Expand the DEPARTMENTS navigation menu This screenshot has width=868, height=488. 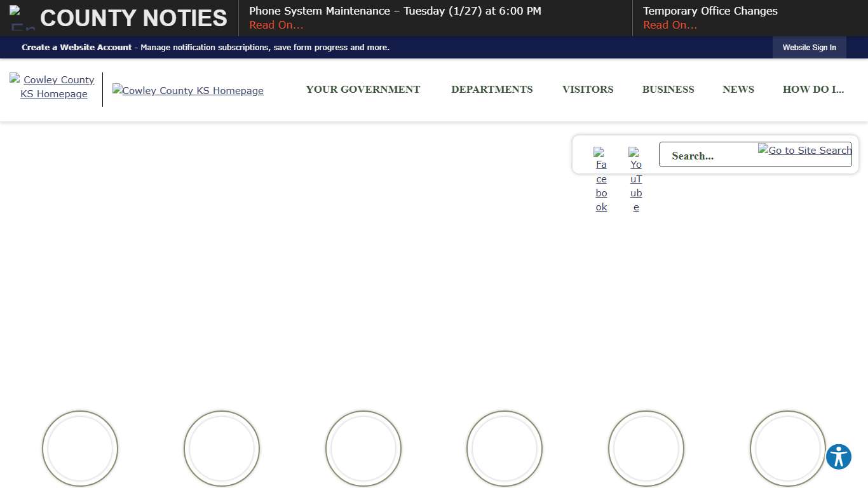[492, 90]
